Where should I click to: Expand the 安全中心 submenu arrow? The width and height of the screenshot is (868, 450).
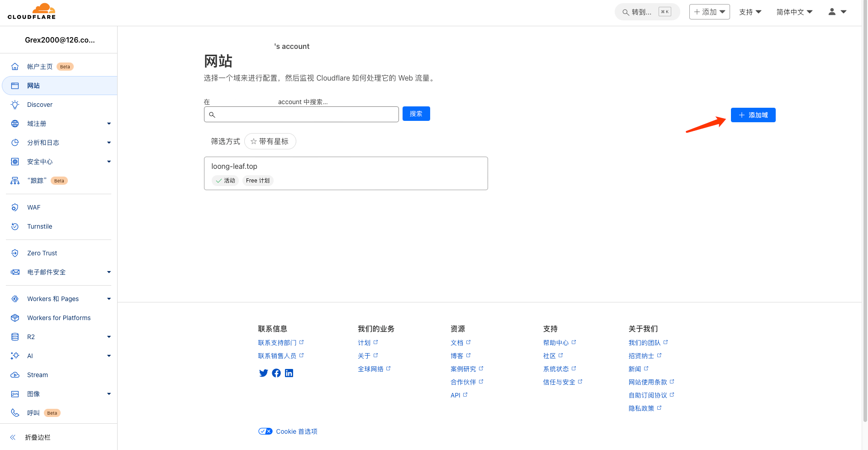click(109, 162)
